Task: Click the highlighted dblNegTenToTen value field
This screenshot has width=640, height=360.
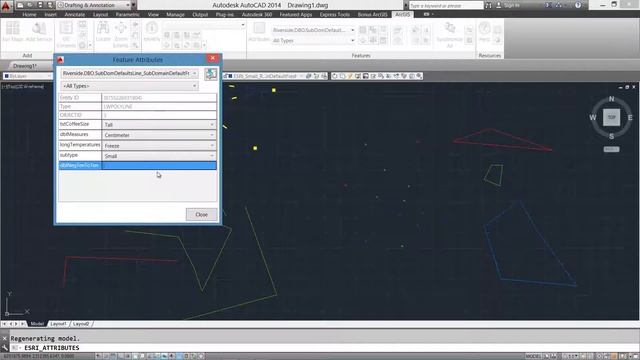Action: (x=159, y=165)
